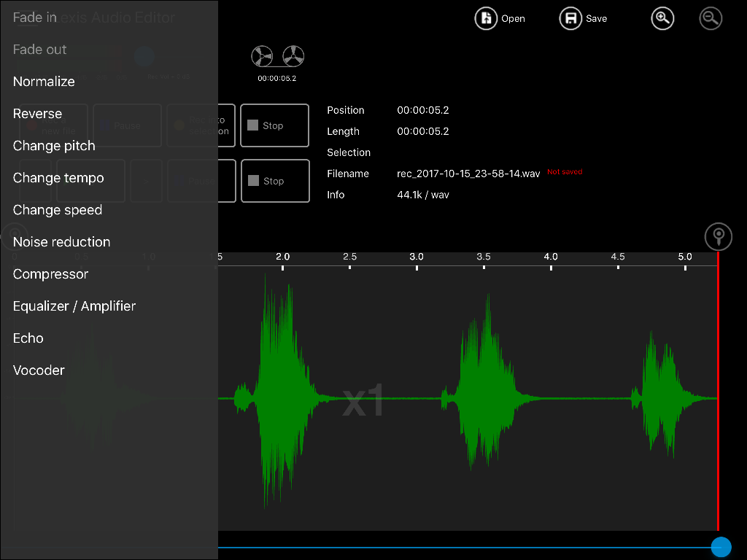Choose the Reverse effect
Image resolution: width=747 pixels, height=560 pixels.
(37, 114)
